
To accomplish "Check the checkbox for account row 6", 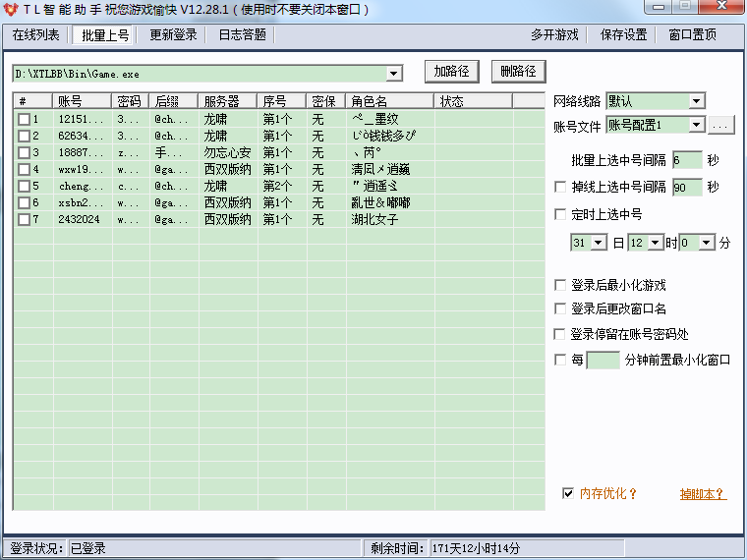I will (24, 202).
